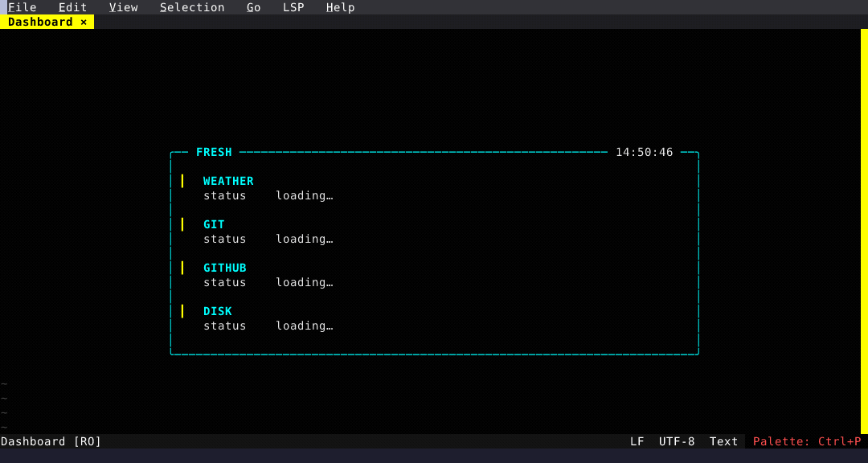Screen dimensions: 868x463
Task: Switch to the Dashboard tab
Action: click(x=40, y=22)
